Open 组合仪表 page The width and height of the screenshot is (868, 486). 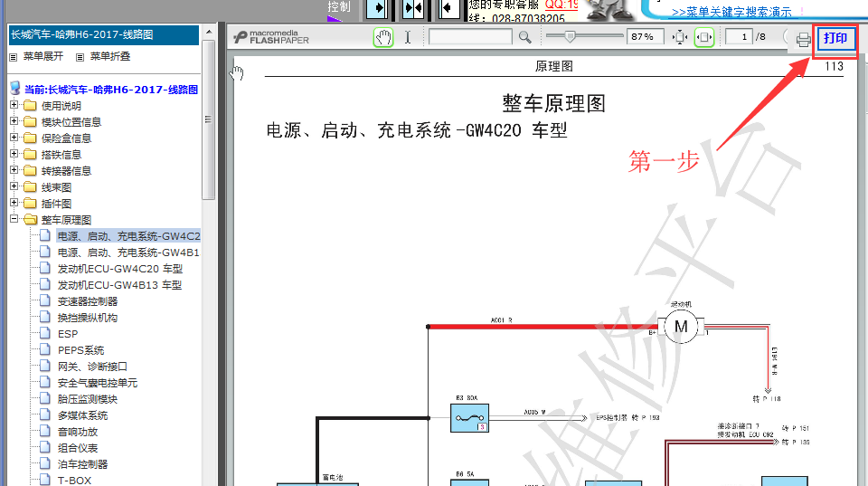(78, 448)
